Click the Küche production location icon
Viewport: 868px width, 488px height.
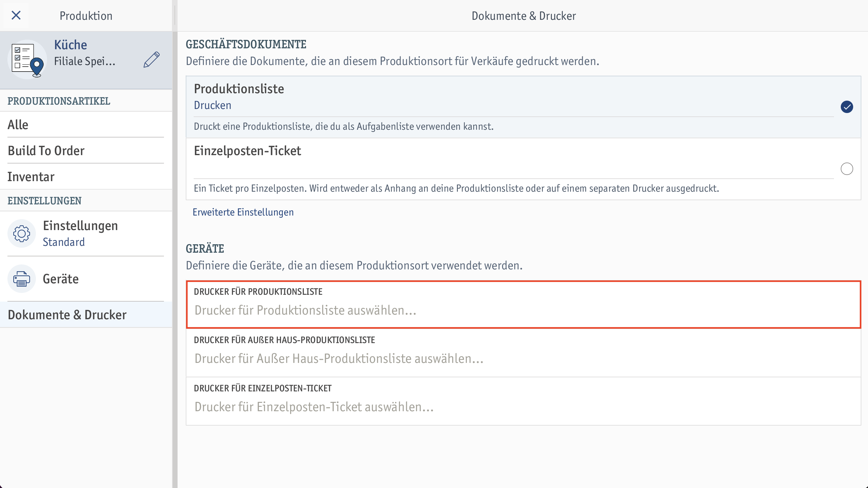click(x=27, y=60)
